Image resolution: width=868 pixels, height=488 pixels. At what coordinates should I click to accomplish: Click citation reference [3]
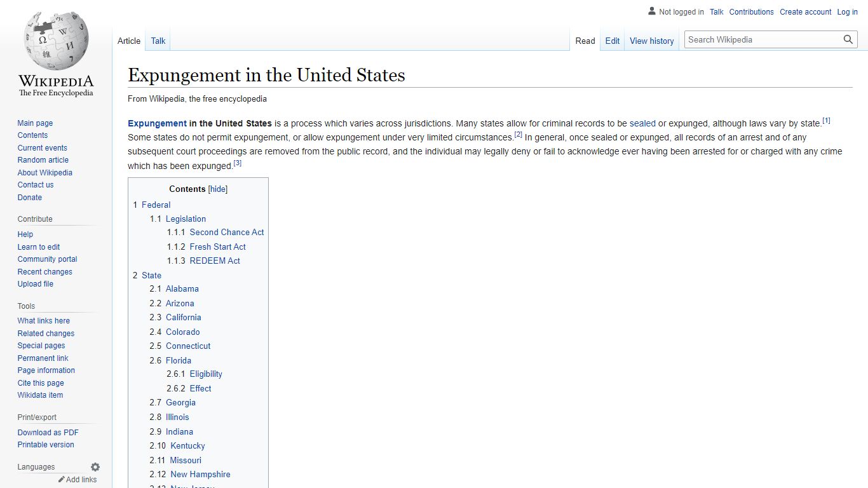click(237, 163)
